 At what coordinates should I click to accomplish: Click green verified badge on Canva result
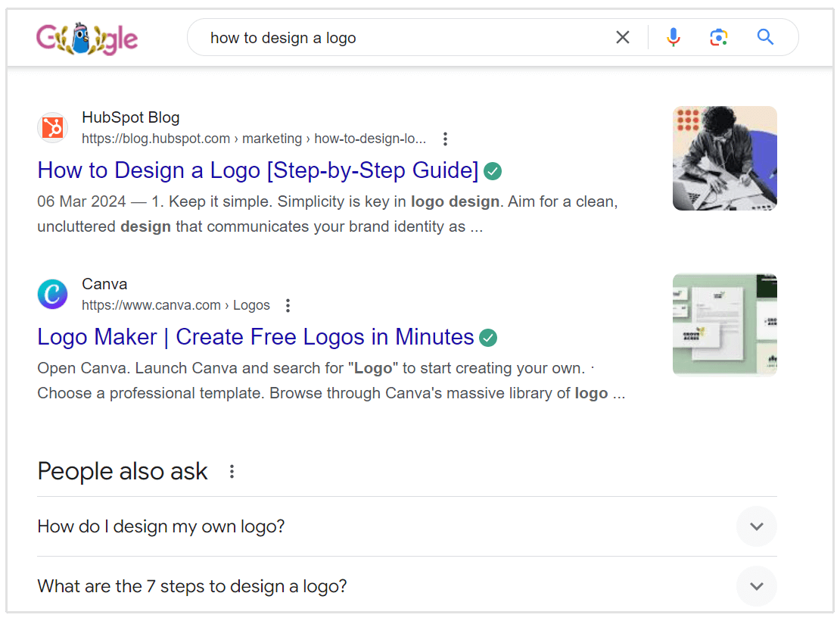[x=489, y=338]
